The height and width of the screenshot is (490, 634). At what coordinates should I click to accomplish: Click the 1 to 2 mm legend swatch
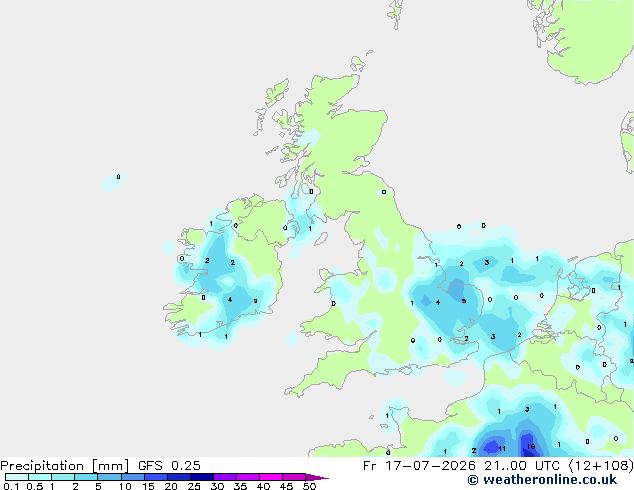(x=63, y=477)
